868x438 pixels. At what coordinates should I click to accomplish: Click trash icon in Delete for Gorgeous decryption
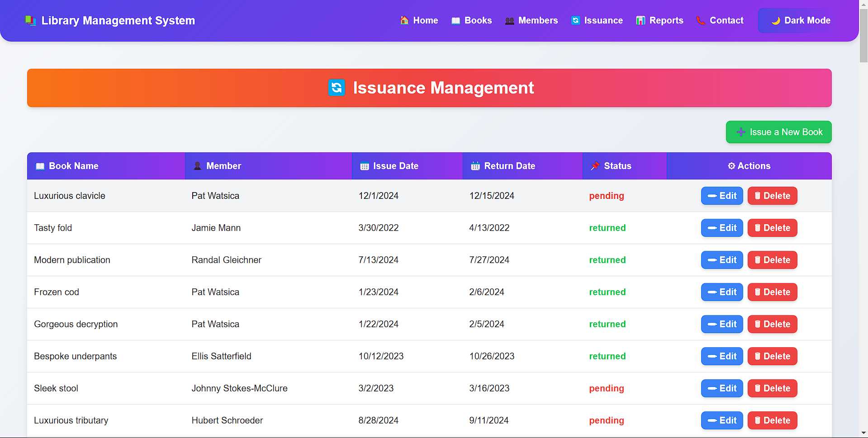(758, 324)
